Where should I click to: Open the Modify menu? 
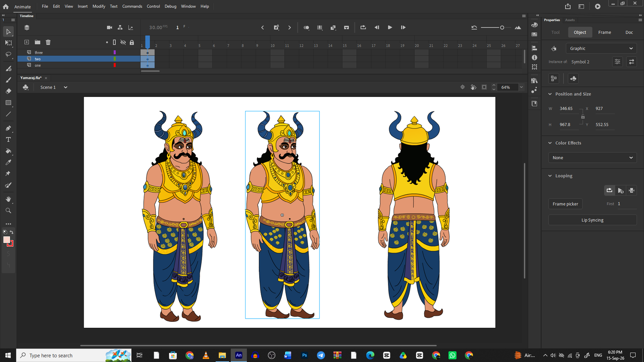[x=99, y=6]
